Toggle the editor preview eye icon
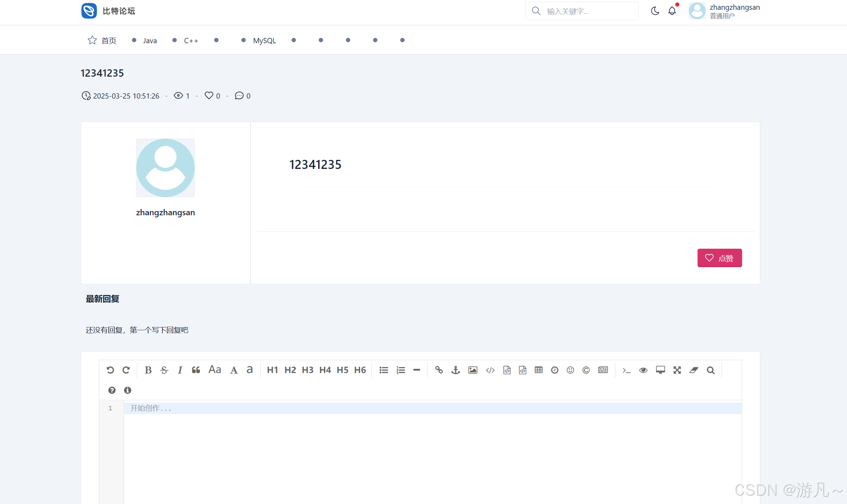 pyautogui.click(x=643, y=370)
